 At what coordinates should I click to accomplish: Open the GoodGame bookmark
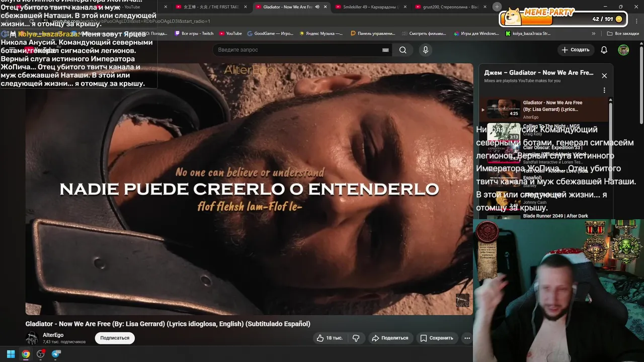(x=271, y=34)
